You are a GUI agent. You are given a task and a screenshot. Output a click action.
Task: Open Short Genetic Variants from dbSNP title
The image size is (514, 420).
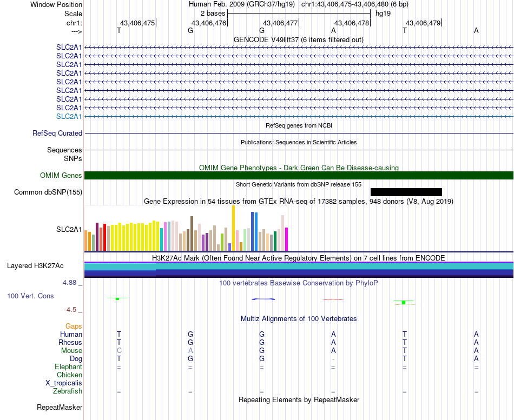pos(299,184)
